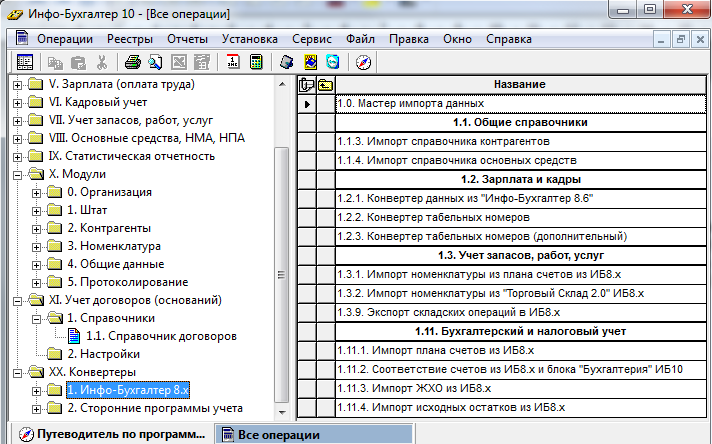This screenshot has height=444, width=712.
Task: Click the document icon of Справочник договоров
Action: pos(74,336)
